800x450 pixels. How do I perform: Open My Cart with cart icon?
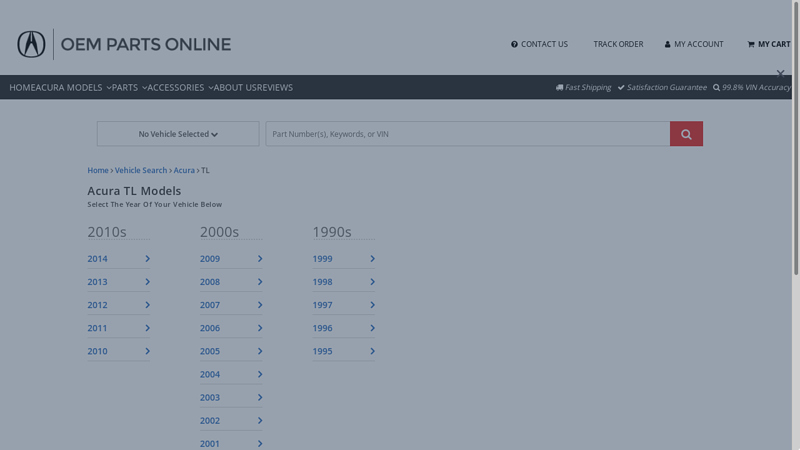pos(768,44)
